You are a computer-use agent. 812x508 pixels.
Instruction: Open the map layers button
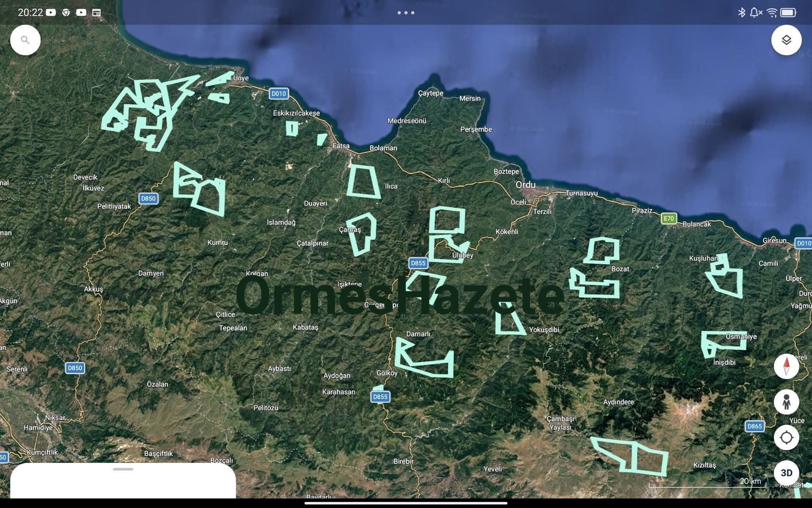(x=786, y=40)
